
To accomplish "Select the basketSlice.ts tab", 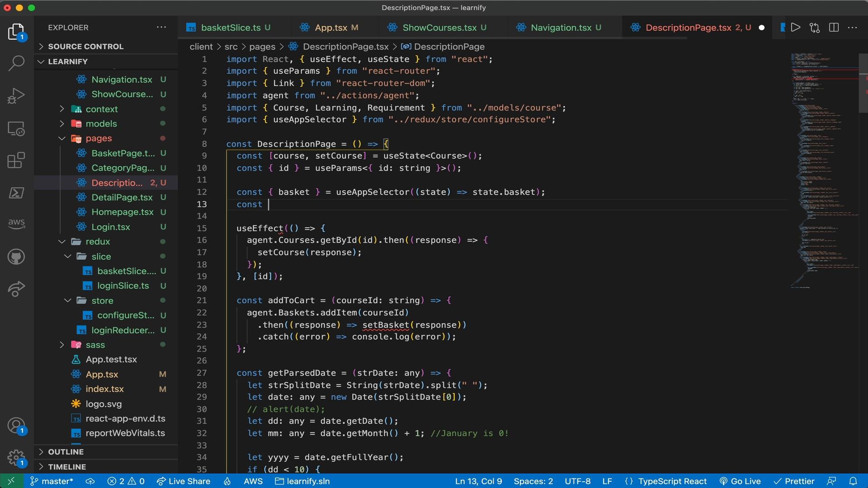I will [231, 28].
